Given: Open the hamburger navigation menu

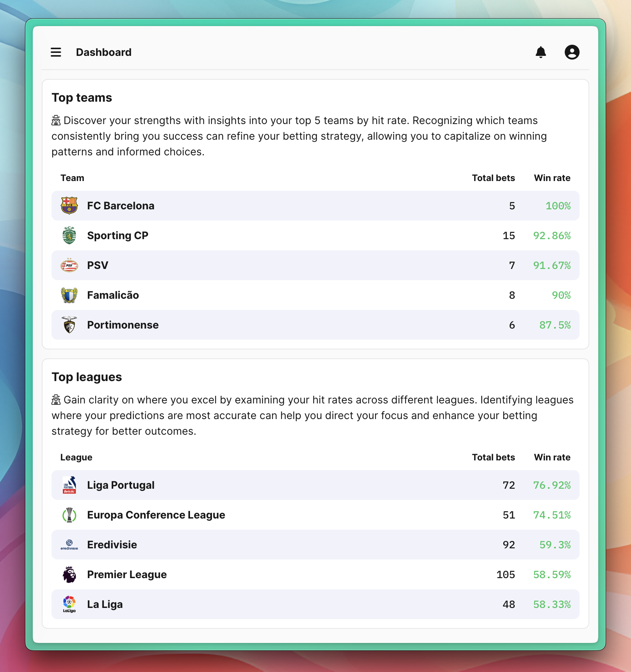Looking at the screenshot, I should [56, 52].
